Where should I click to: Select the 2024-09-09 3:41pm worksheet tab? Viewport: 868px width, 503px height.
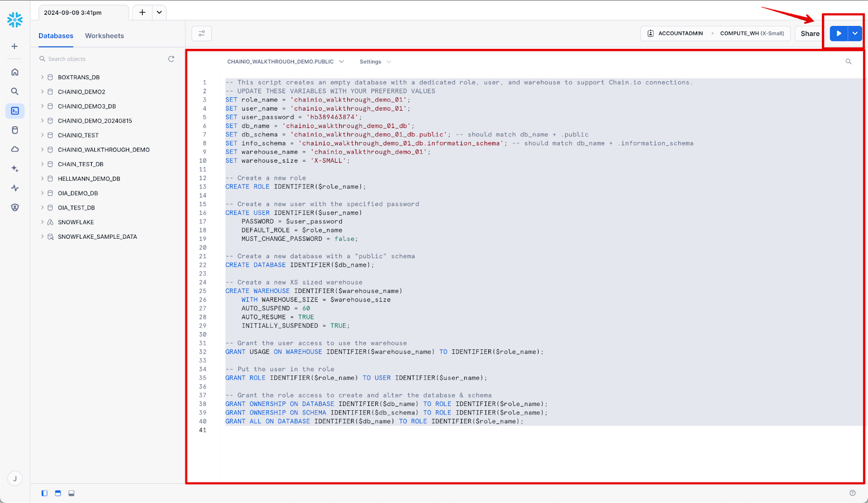(84, 12)
